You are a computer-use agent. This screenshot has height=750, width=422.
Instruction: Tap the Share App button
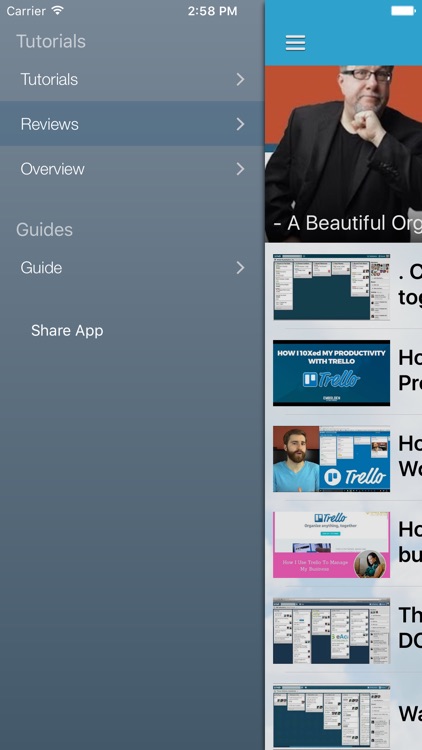click(x=67, y=331)
